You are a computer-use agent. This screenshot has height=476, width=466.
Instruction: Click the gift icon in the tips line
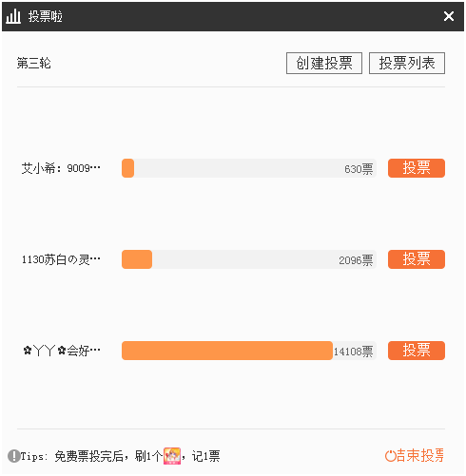click(172, 456)
